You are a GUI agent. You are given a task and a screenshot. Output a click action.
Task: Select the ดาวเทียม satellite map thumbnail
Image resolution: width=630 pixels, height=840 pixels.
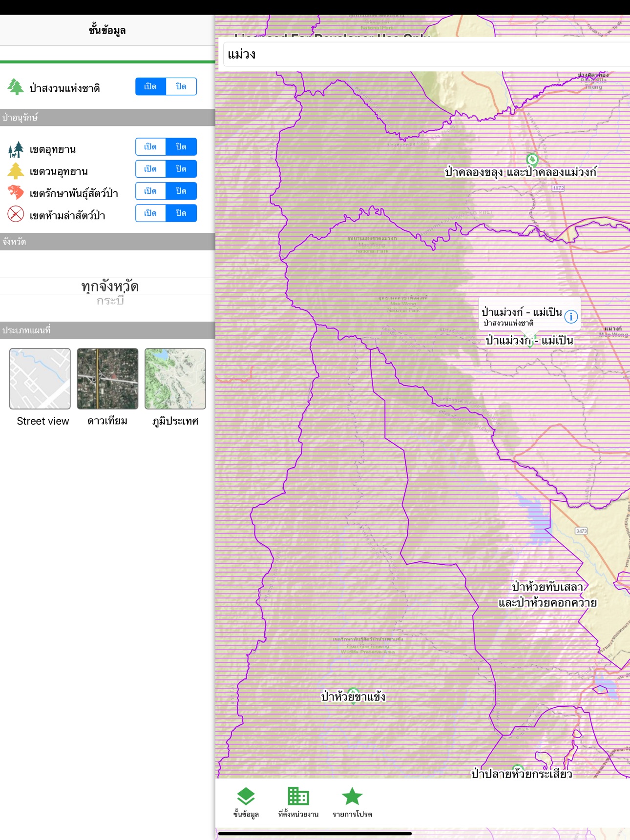pyautogui.click(x=107, y=379)
